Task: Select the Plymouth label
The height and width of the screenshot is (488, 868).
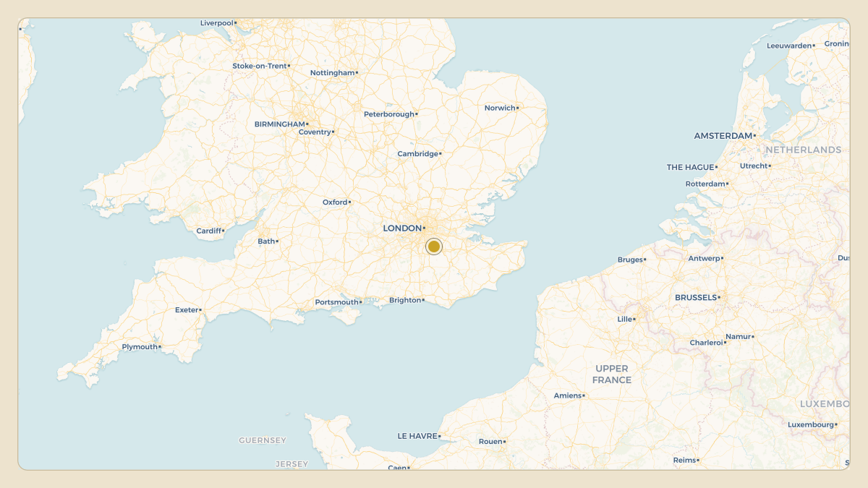Action: 140,347
